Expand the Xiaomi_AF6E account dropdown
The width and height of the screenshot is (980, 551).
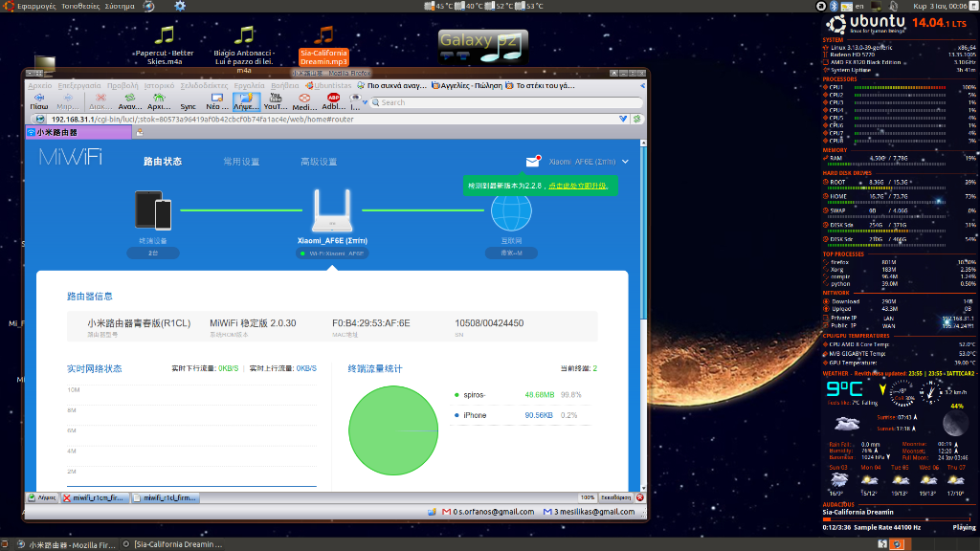[x=625, y=162]
